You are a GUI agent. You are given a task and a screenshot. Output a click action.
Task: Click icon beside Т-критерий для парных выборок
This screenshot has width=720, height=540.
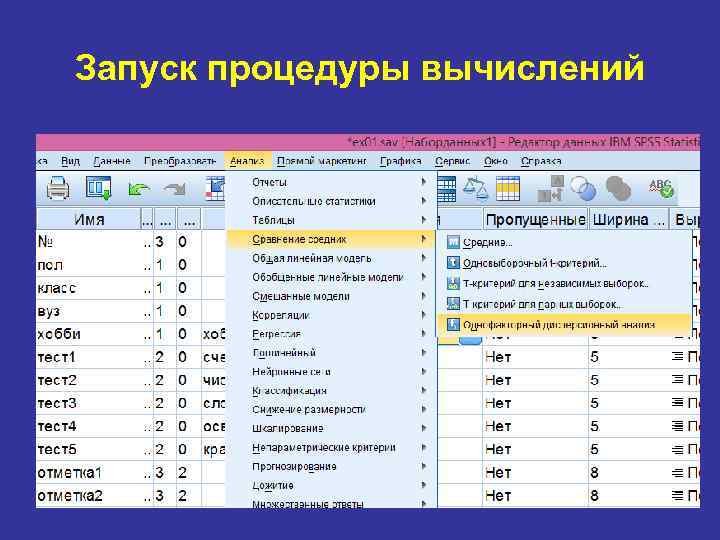click(453, 304)
